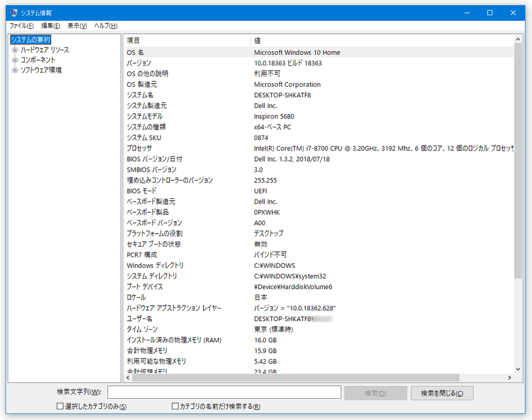Open the 表示(V) menu

(x=77, y=26)
